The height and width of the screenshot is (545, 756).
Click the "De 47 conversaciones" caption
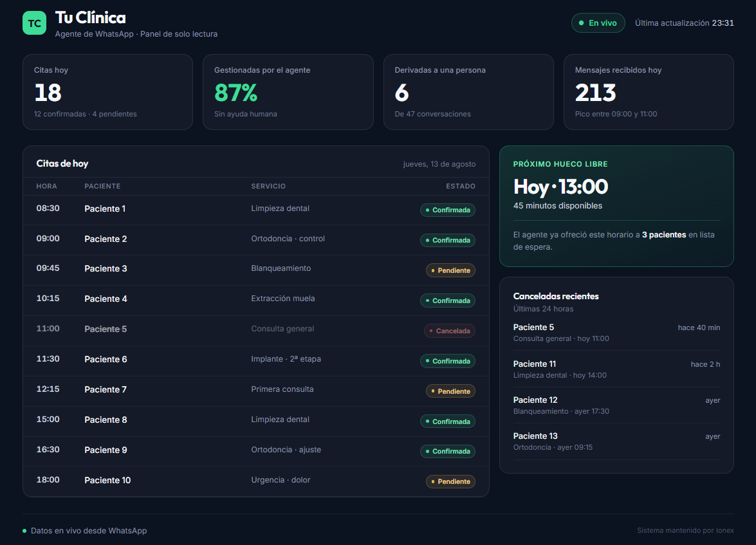point(432,115)
